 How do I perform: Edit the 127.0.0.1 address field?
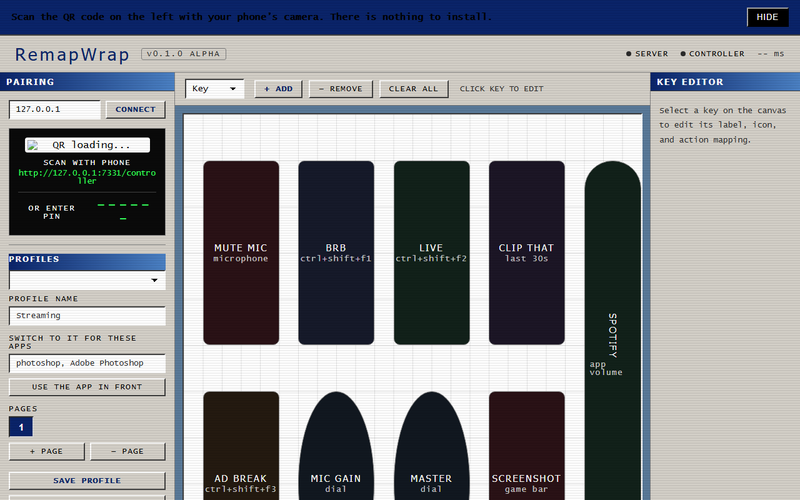click(x=55, y=109)
